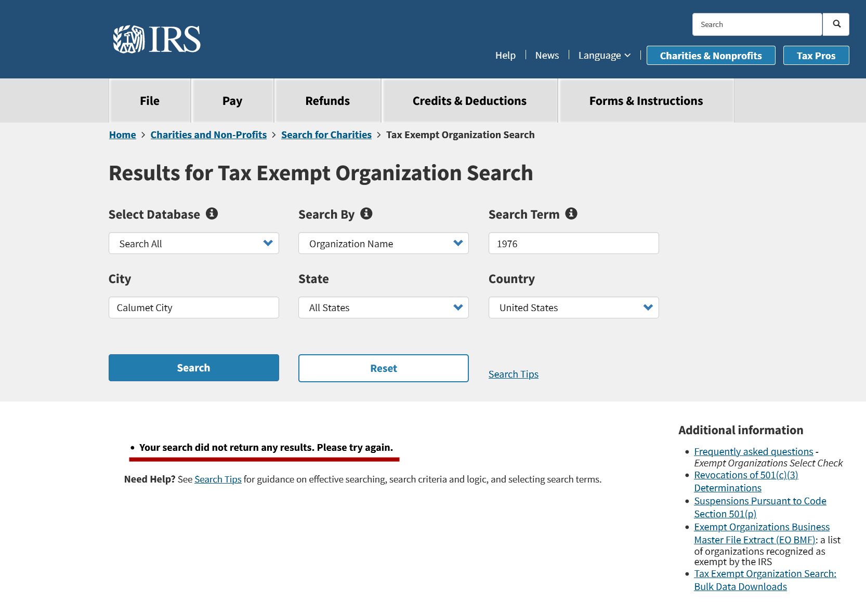
Task: Open the Forms & Instructions menu
Action: pyautogui.click(x=646, y=101)
